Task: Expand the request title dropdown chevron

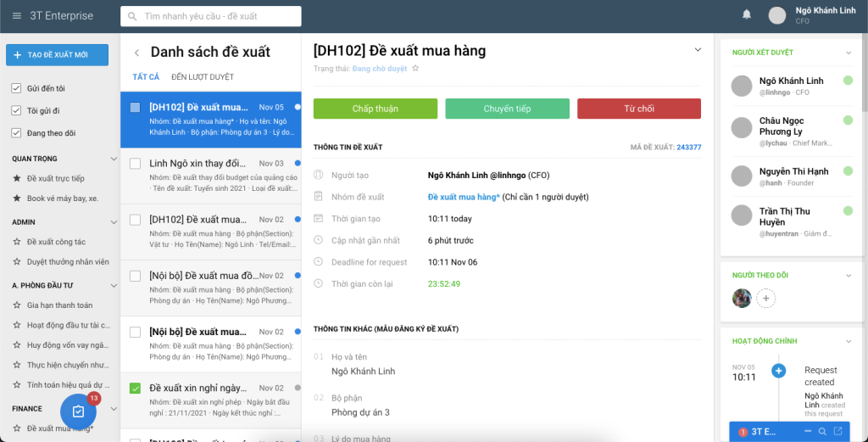Action: pyautogui.click(x=698, y=50)
